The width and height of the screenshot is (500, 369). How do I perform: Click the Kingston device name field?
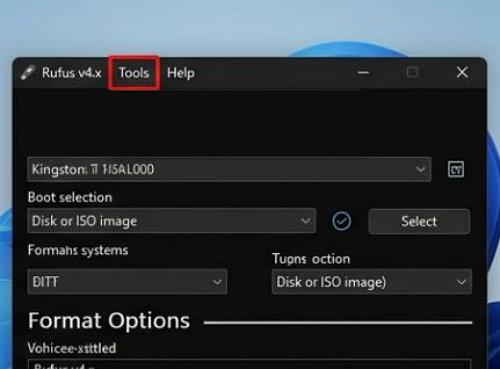pos(229,169)
